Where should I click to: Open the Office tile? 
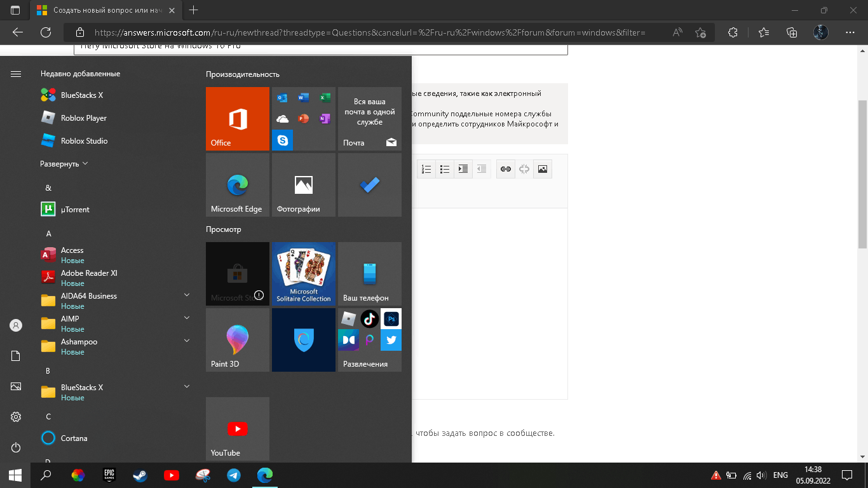pyautogui.click(x=238, y=119)
